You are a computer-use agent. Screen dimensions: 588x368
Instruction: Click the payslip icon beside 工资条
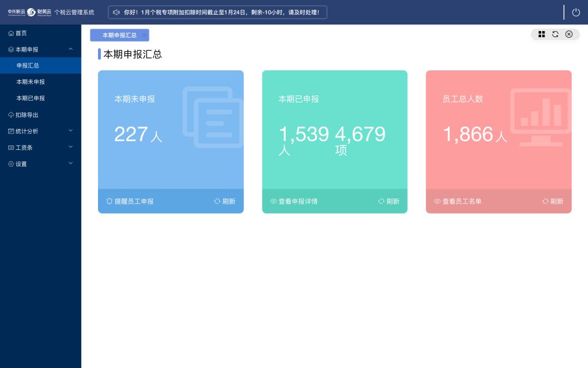tap(11, 148)
